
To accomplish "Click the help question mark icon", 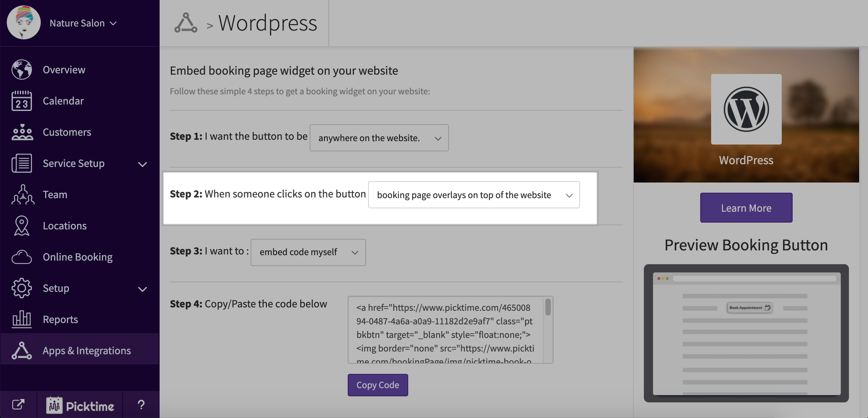I will point(141,404).
